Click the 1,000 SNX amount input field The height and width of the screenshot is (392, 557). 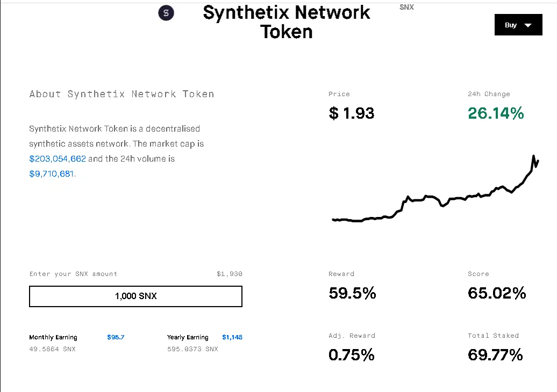coord(135,296)
